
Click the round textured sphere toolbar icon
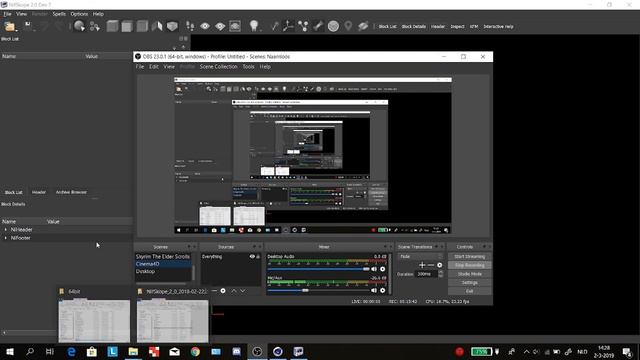[333, 27]
